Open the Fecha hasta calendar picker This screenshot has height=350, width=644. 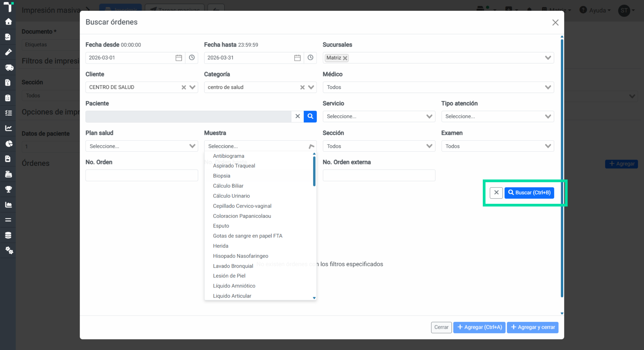click(x=297, y=58)
